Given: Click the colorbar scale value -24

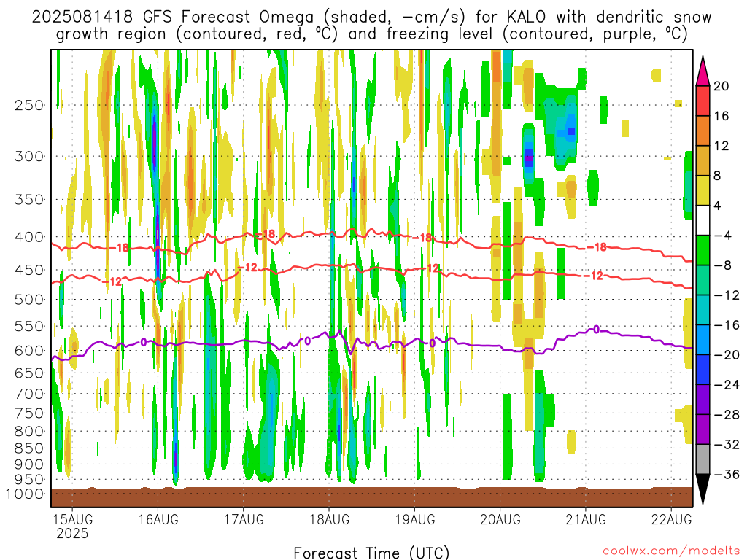Looking at the screenshot, I should click(726, 385).
